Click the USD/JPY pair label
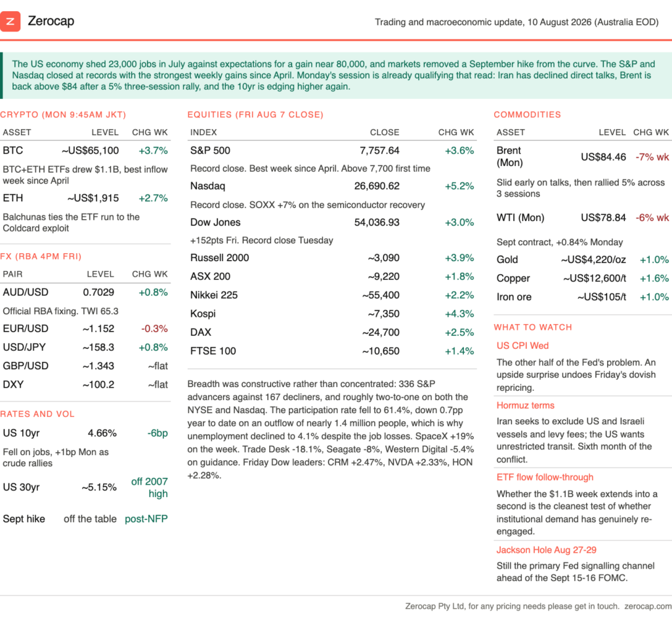The height and width of the screenshot is (623, 672). click(x=24, y=348)
